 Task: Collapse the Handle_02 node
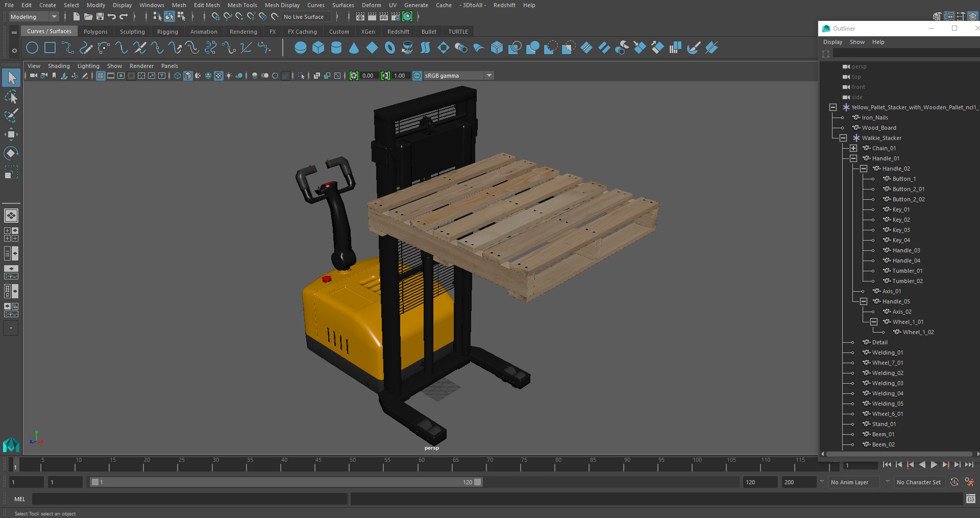click(864, 169)
